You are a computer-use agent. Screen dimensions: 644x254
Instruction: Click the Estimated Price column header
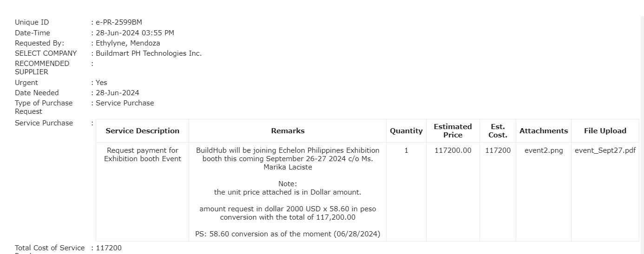click(453, 131)
